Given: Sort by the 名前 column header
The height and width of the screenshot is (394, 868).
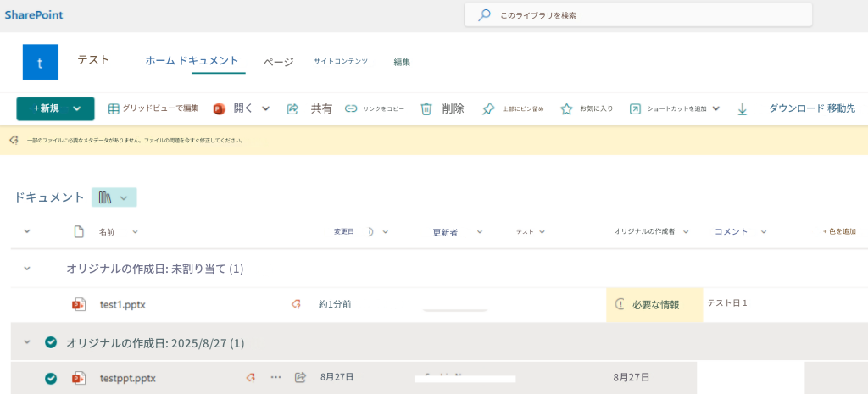Looking at the screenshot, I should tap(107, 232).
